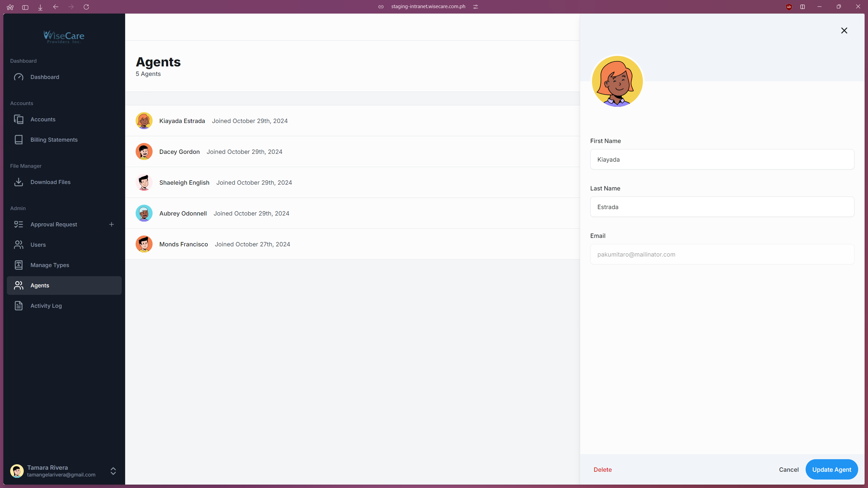
Task: Open the Approval Request menu item
Action: coord(54,224)
